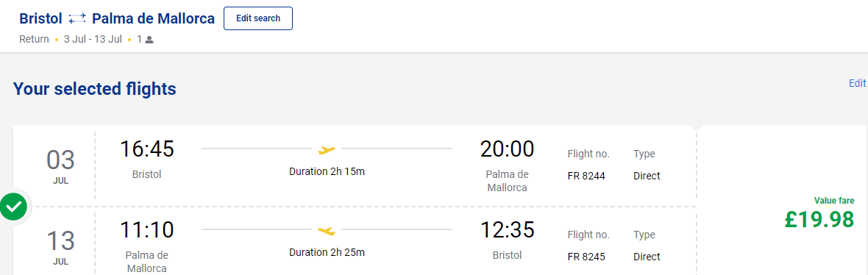Click the 20:00 Palma arrival time
The image size is (868, 275).
pos(507,149)
